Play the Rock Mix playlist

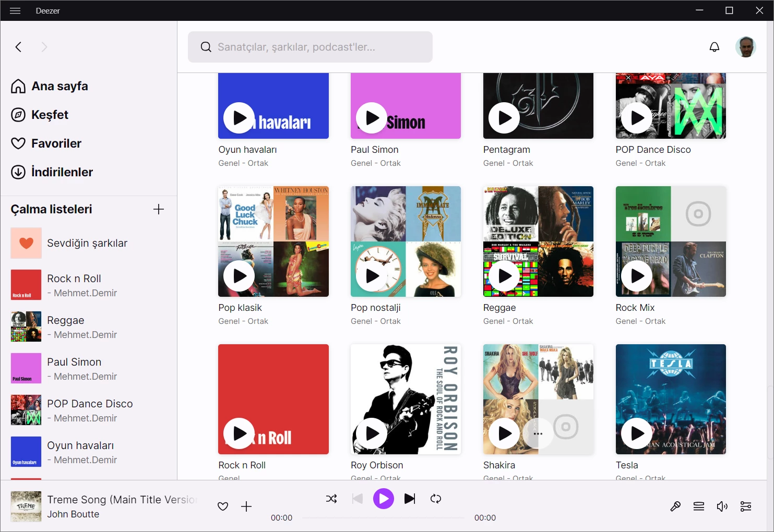pyautogui.click(x=637, y=276)
